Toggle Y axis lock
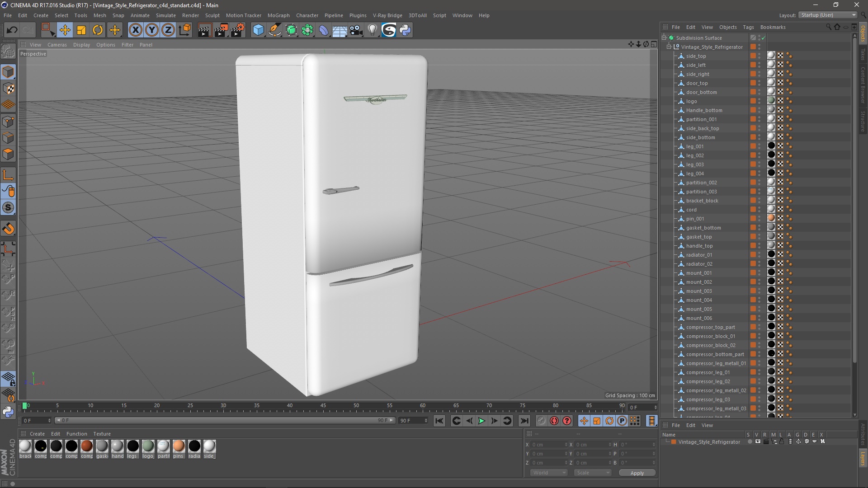868x488 pixels. click(152, 30)
